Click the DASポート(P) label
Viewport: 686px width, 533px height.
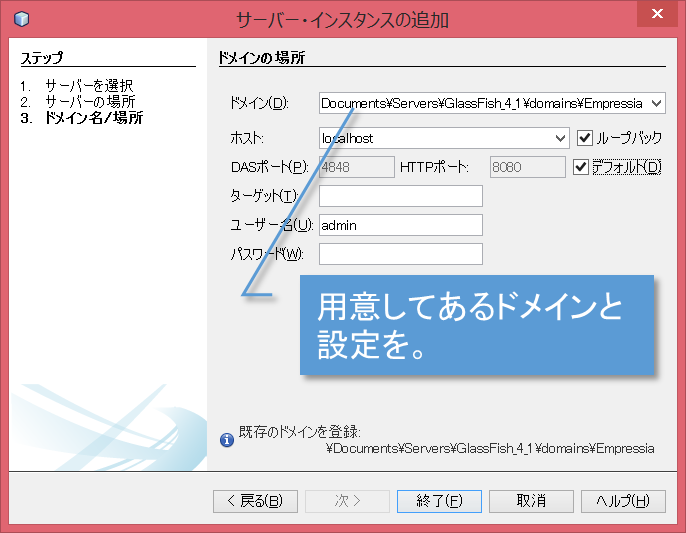click(270, 167)
